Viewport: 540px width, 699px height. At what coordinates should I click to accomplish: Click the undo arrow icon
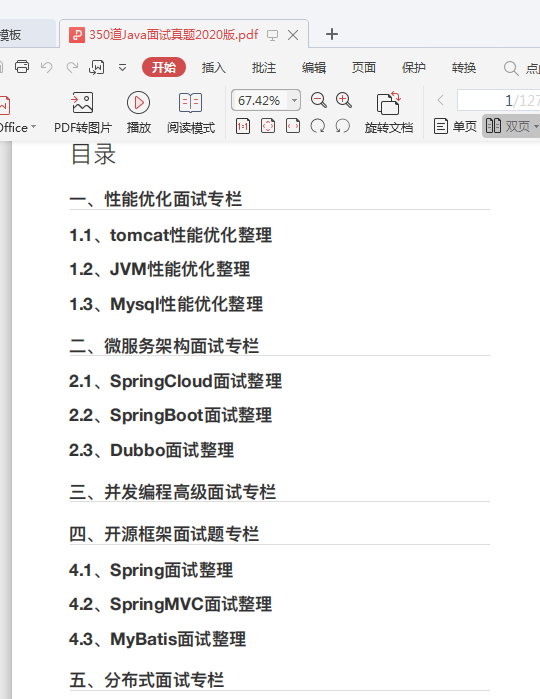46,67
